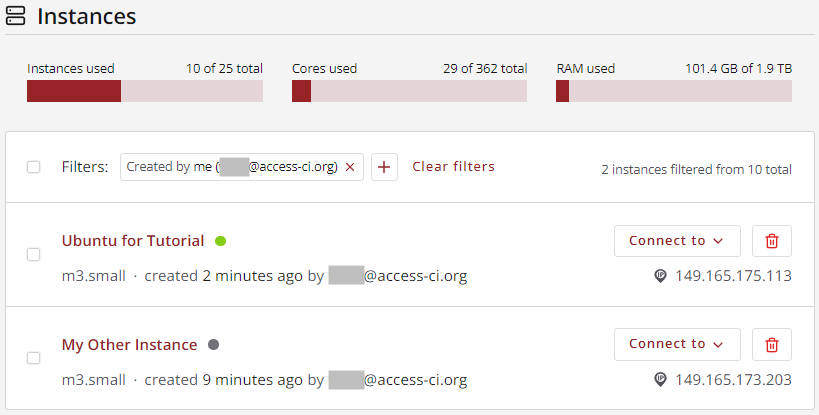819x415 pixels.
Task: Delete the My Other Instance instance
Action: point(771,344)
